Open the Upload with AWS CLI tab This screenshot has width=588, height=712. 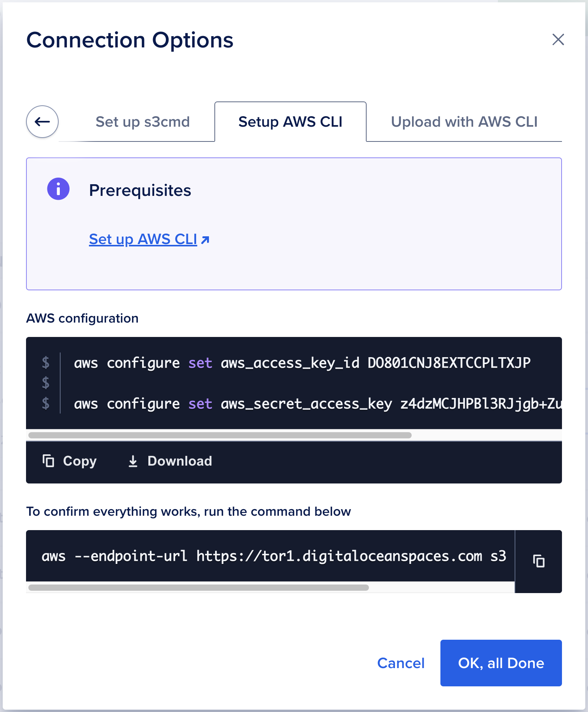[x=464, y=122]
